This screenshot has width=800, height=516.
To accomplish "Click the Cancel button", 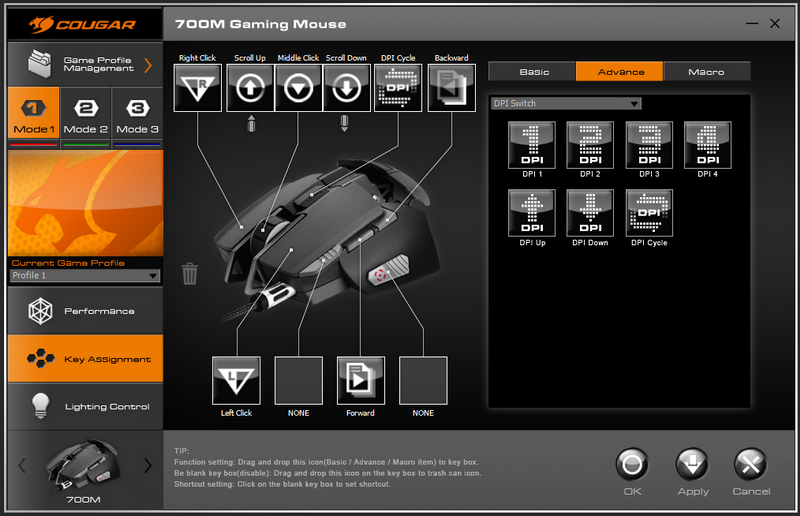I will tap(751, 464).
